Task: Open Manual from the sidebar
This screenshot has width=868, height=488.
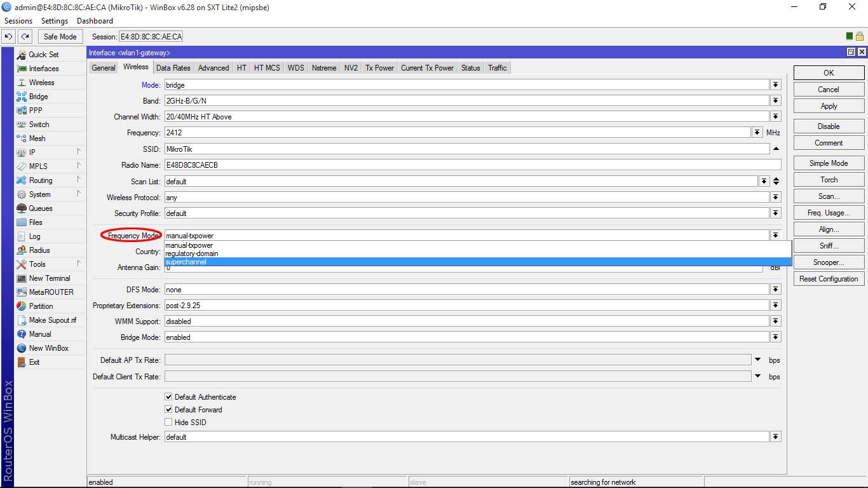Action: [x=40, y=334]
